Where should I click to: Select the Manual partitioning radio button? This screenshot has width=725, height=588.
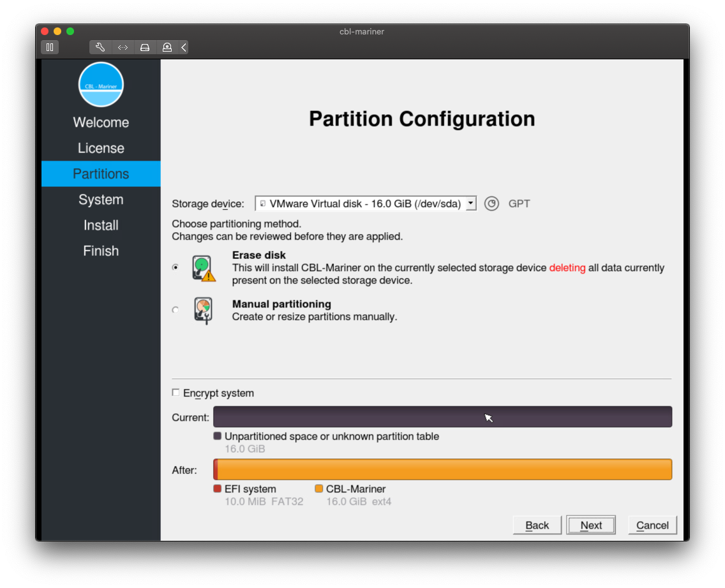tap(176, 311)
